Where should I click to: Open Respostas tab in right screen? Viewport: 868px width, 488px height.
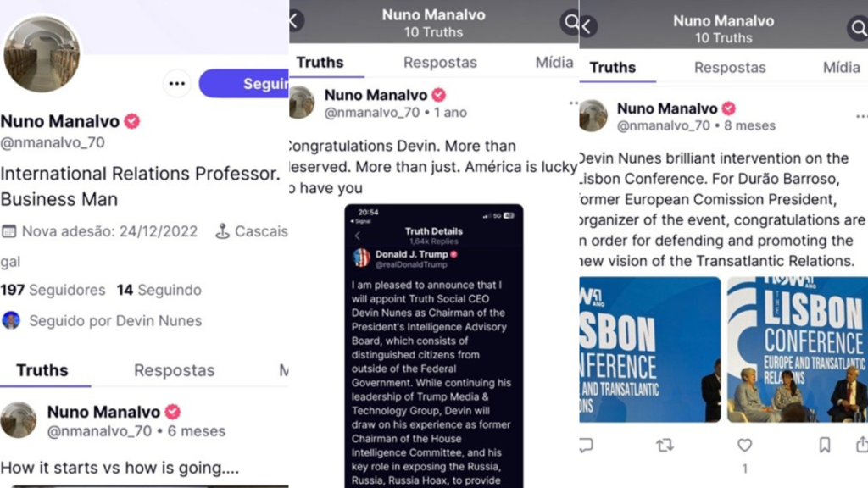tap(730, 68)
